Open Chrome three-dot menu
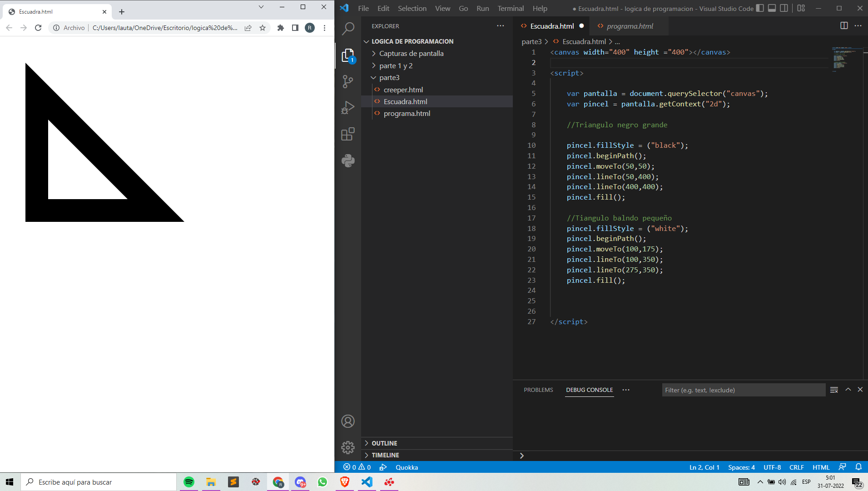Image resolution: width=868 pixels, height=491 pixels. pos(324,28)
